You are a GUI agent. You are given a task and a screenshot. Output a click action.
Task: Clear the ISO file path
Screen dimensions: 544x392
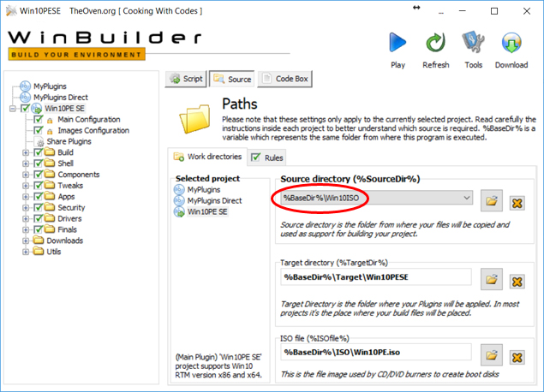tap(517, 358)
